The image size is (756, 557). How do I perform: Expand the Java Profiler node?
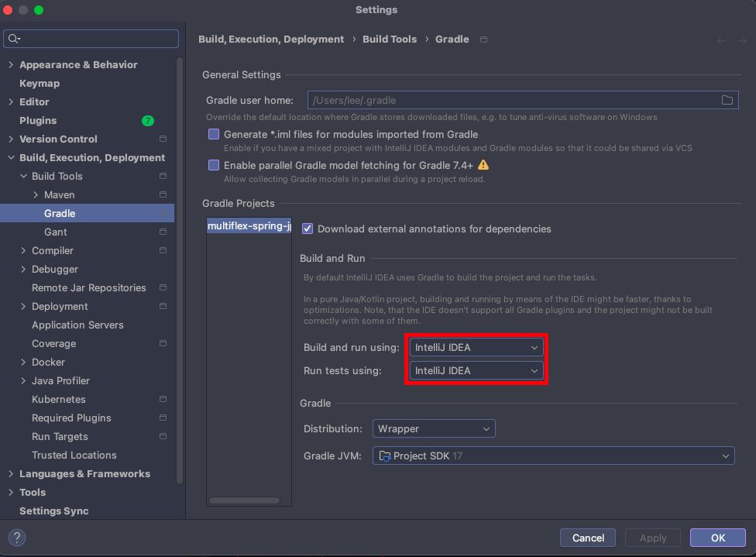[23, 381]
